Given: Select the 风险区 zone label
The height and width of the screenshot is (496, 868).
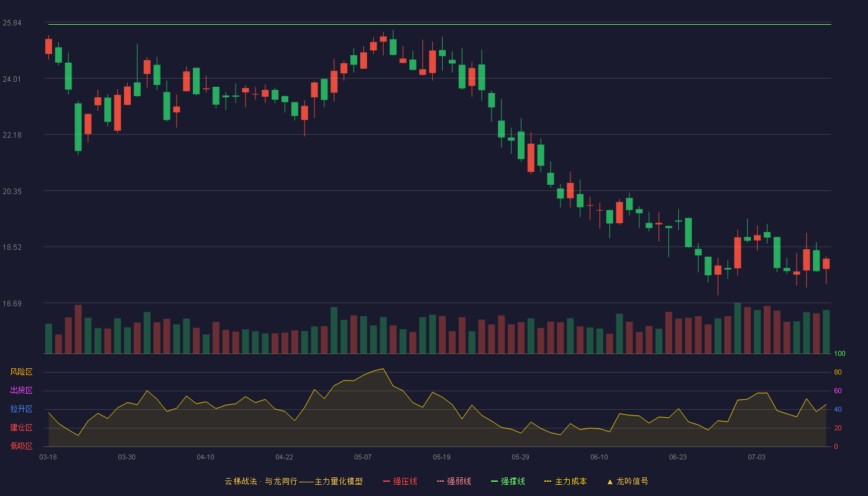Looking at the screenshot, I should pos(21,372).
